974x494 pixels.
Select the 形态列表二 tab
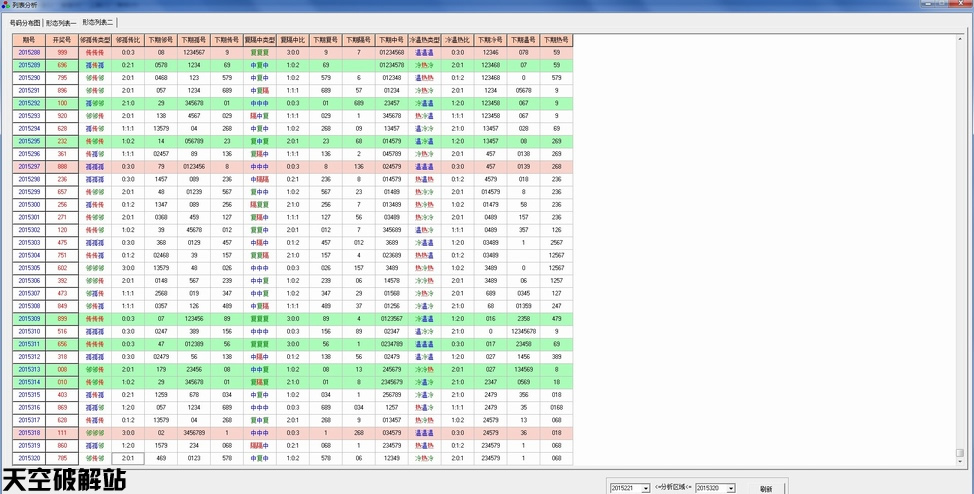point(98,22)
